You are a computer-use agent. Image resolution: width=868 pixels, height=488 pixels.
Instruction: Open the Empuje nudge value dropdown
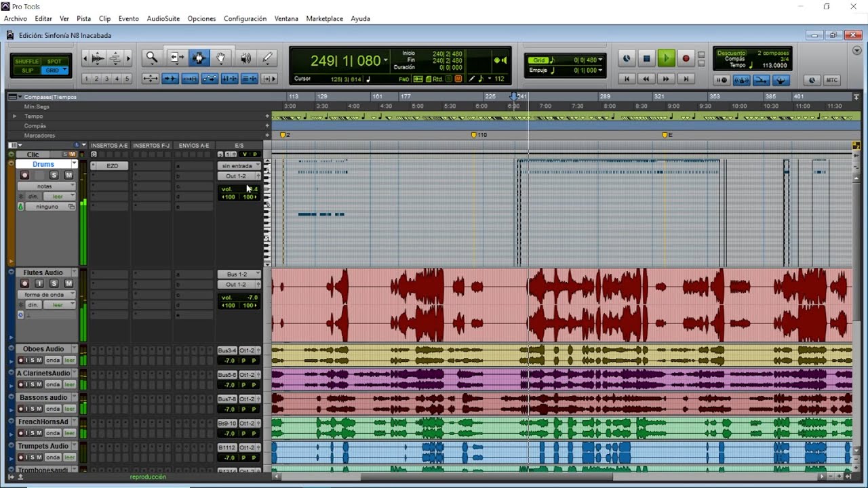click(600, 70)
